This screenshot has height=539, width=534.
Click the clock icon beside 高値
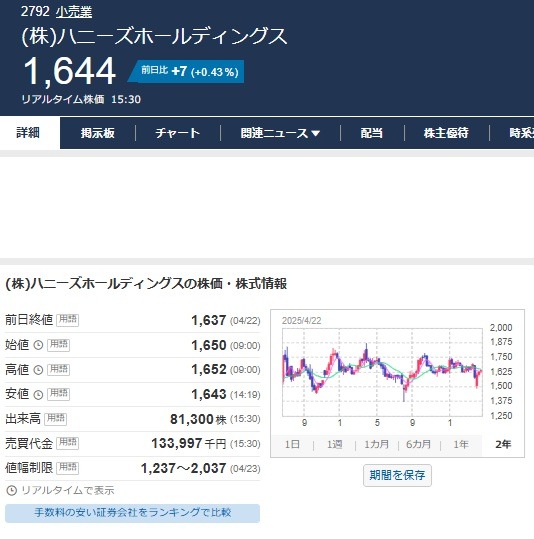38,370
